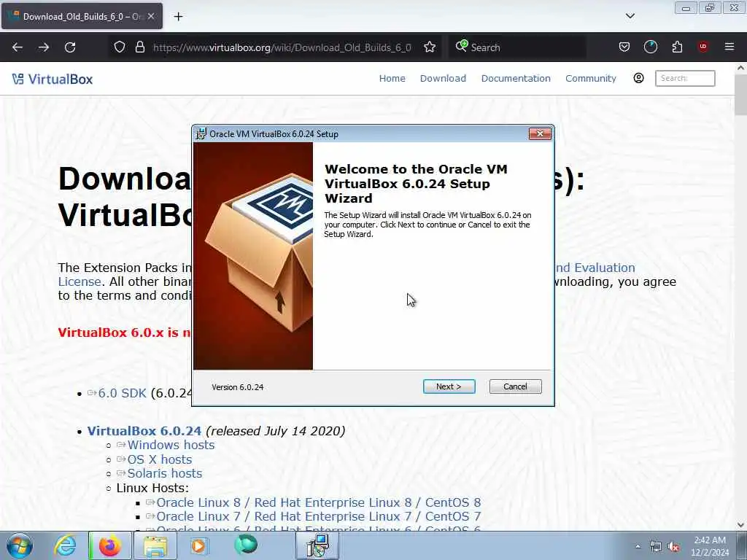The height and width of the screenshot is (560, 747).
Task: Go forward with the browser forward arrow
Action: point(44,47)
